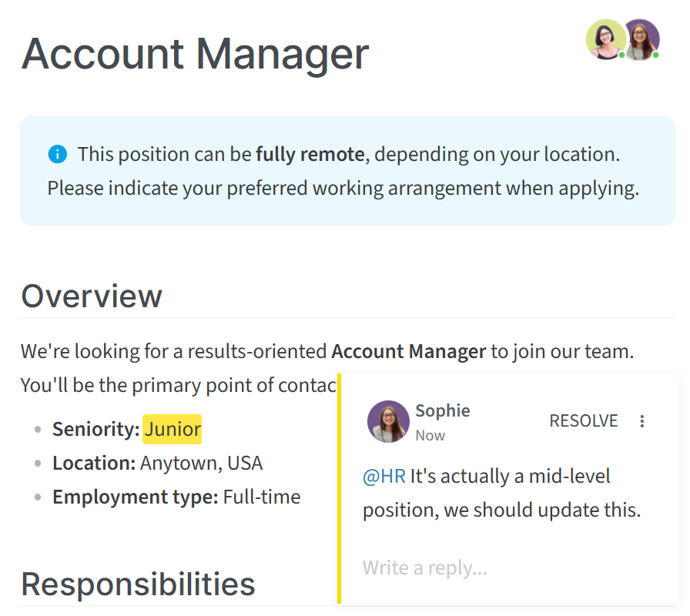Open the comment three-dot options menu
690x616 pixels.
pyautogui.click(x=642, y=421)
